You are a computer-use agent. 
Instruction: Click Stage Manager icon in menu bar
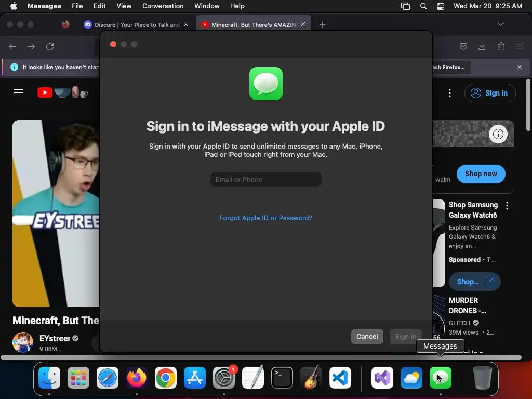[405, 6]
